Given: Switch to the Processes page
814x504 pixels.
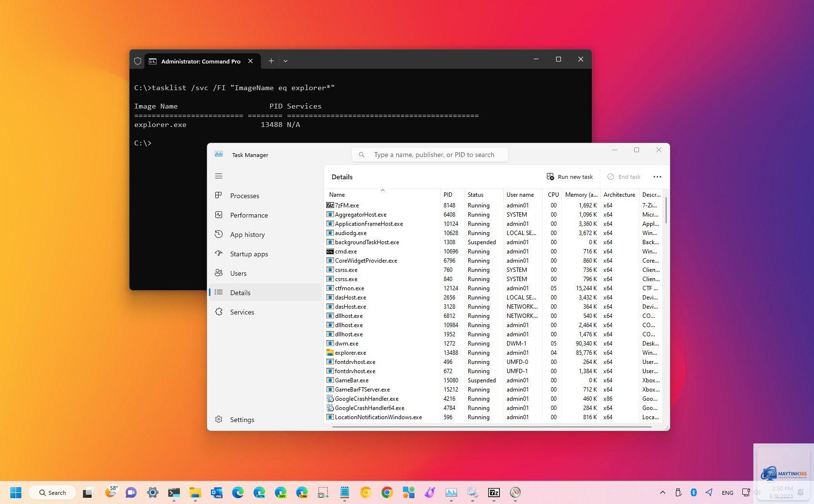Looking at the screenshot, I should click(265, 196).
